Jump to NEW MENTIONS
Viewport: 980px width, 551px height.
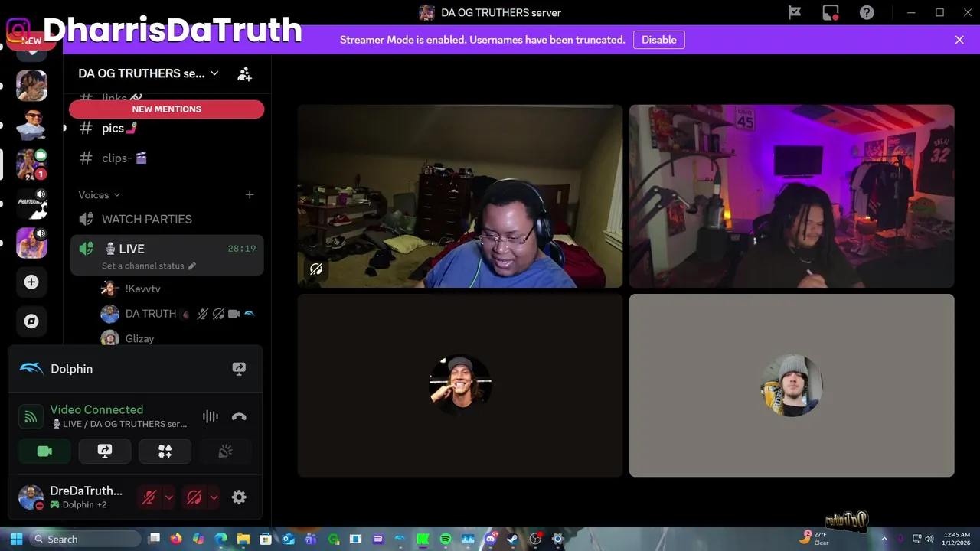coord(166,109)
